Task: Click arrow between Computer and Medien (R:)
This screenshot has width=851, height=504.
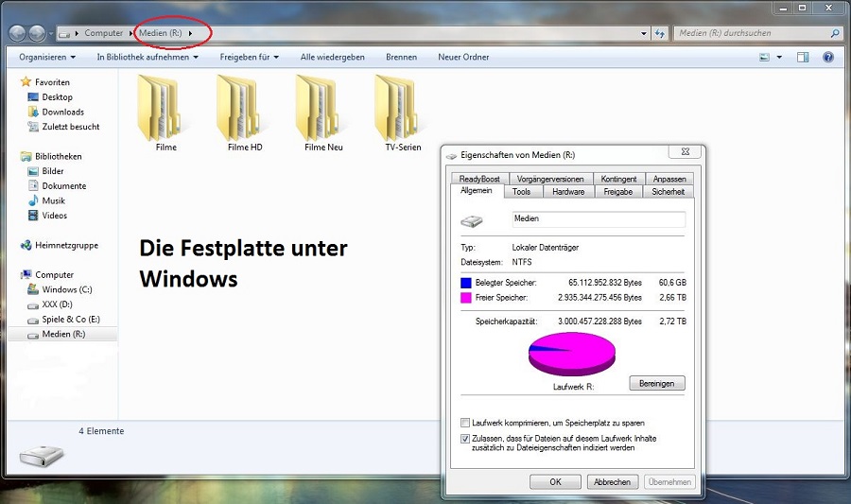Action: coord(130,33)
